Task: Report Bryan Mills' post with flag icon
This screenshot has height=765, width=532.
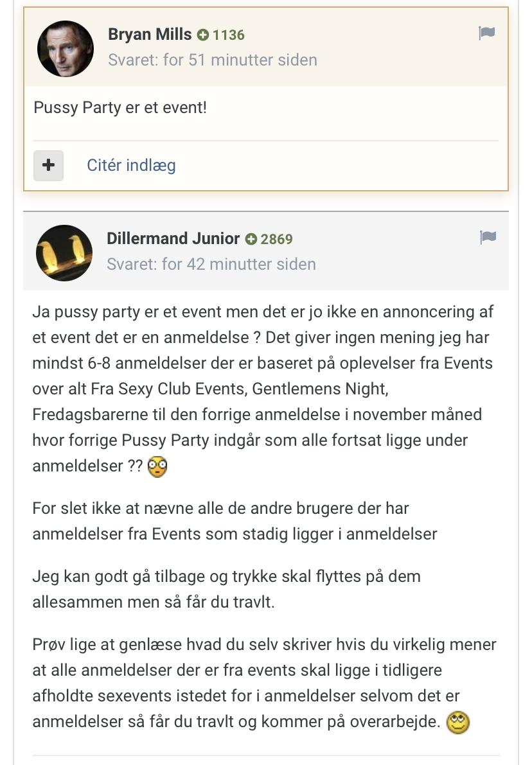Action: click(x=486, y=33)
